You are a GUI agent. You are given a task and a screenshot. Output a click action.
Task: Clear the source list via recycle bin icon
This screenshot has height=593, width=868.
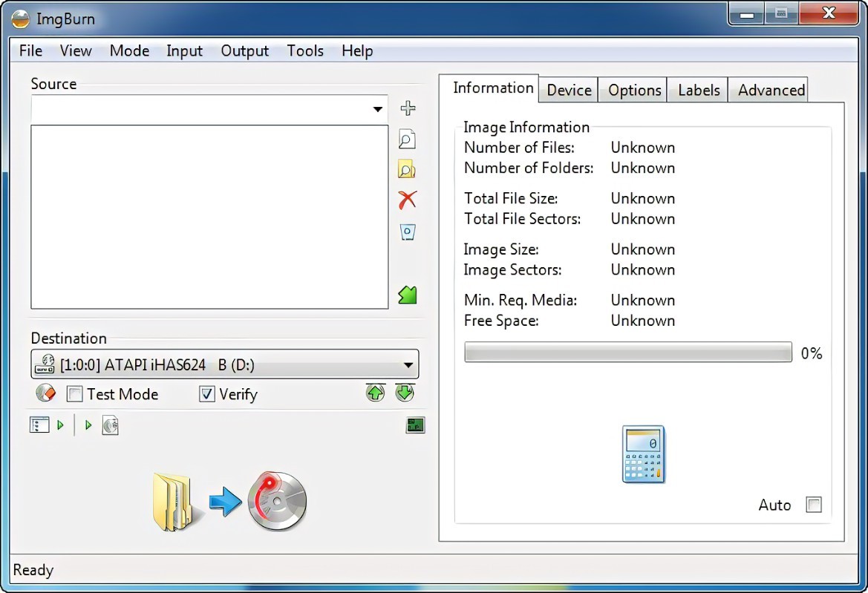pos(407,232)
